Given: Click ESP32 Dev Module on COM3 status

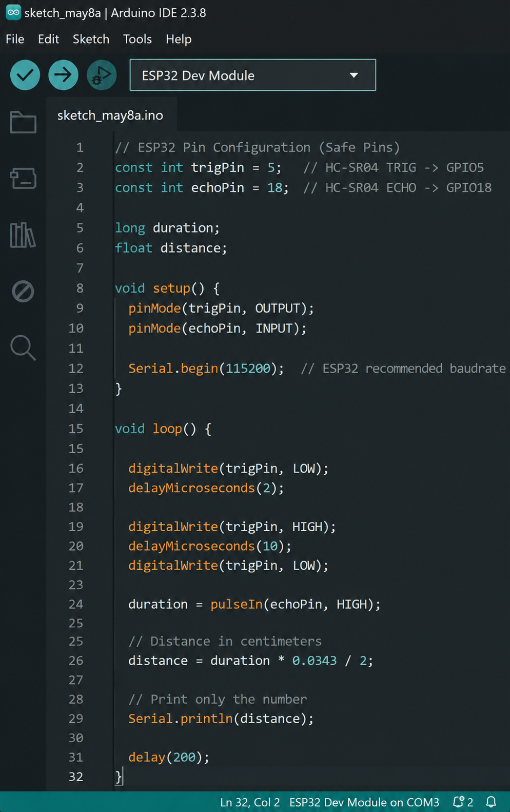Looking at the screenshot, I should [x=364, y=802].
